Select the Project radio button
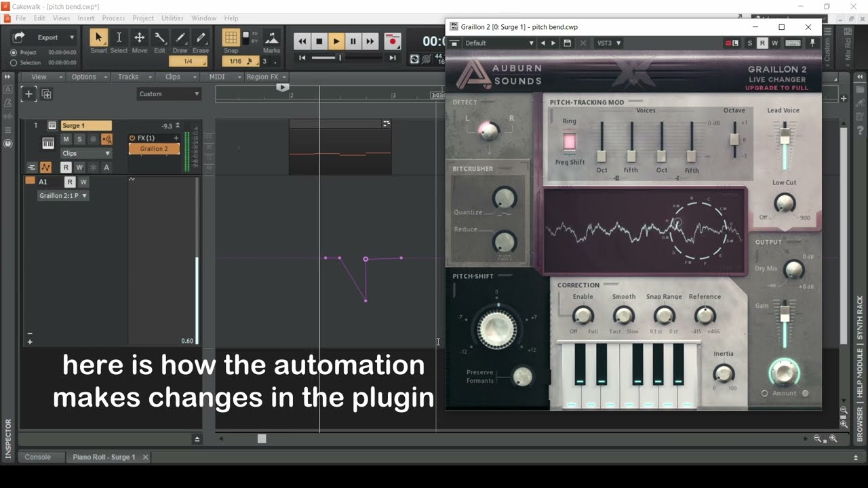Viewport: 868px width, 488px height. coord(14,52)
